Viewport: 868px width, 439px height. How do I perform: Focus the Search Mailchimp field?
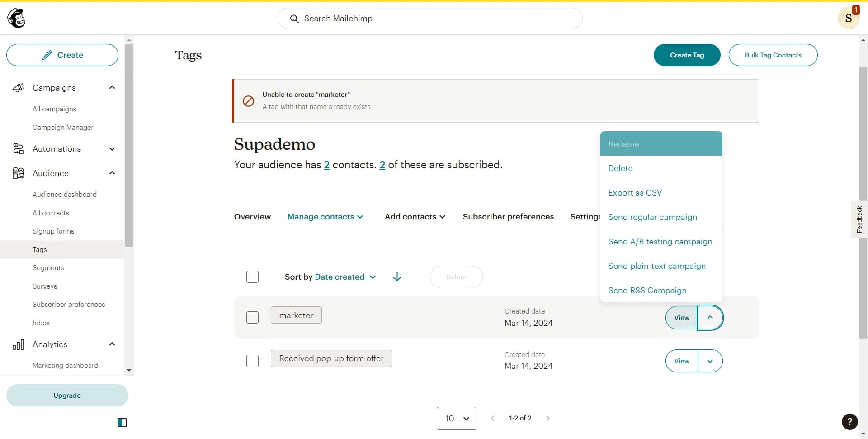(429, 19)
